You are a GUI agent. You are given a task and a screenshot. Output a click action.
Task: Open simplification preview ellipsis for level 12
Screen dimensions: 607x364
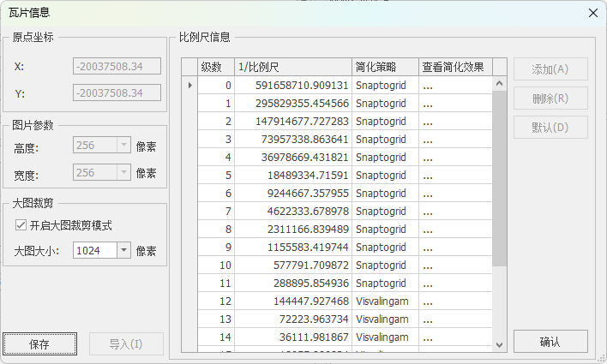(455, 301)
